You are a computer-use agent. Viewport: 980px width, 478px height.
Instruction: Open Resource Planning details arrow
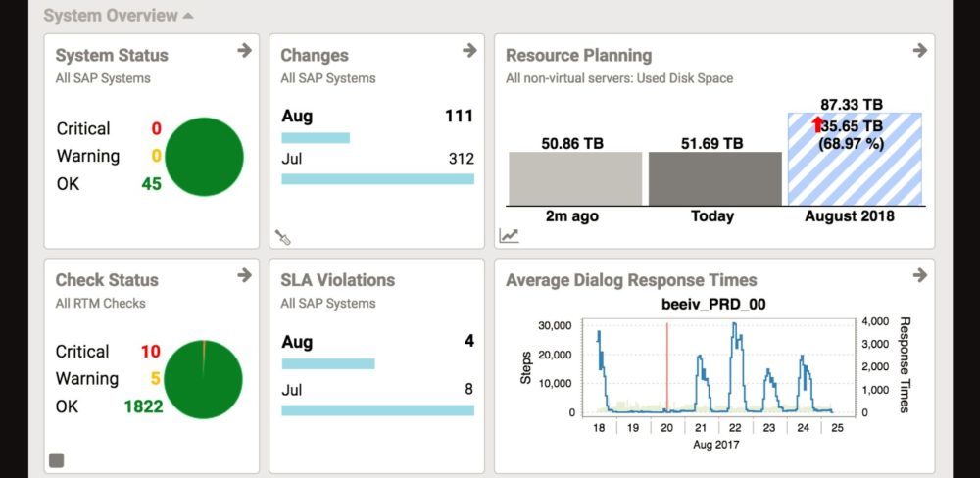919,51
